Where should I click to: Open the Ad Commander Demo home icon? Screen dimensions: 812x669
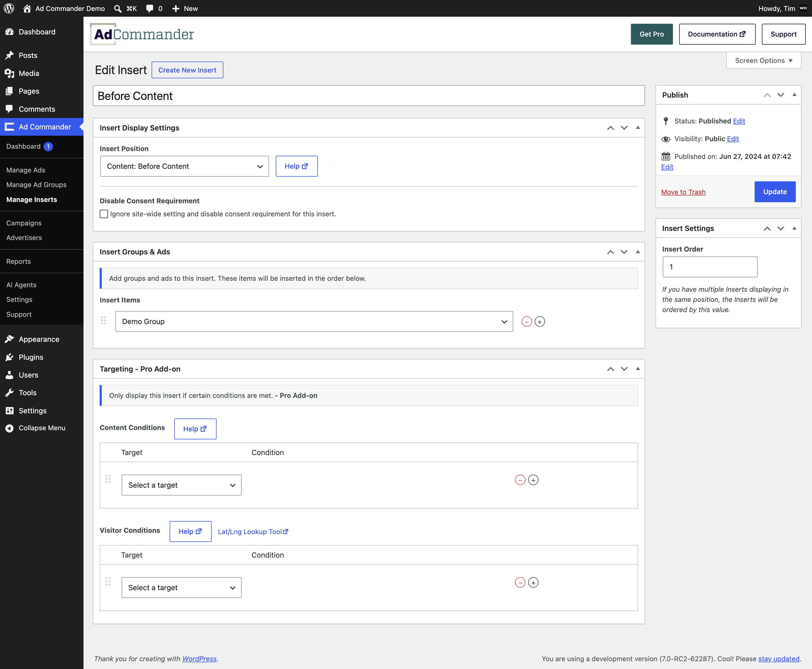(27, 8)
